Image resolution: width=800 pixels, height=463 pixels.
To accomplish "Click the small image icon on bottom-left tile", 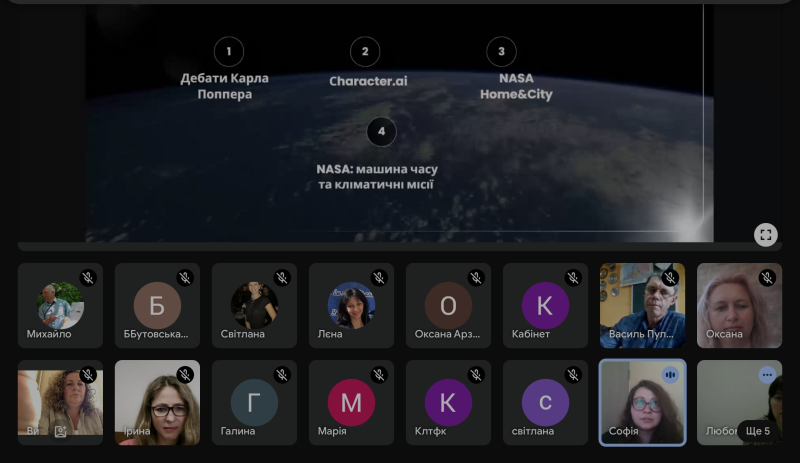I will pos(60,432).
